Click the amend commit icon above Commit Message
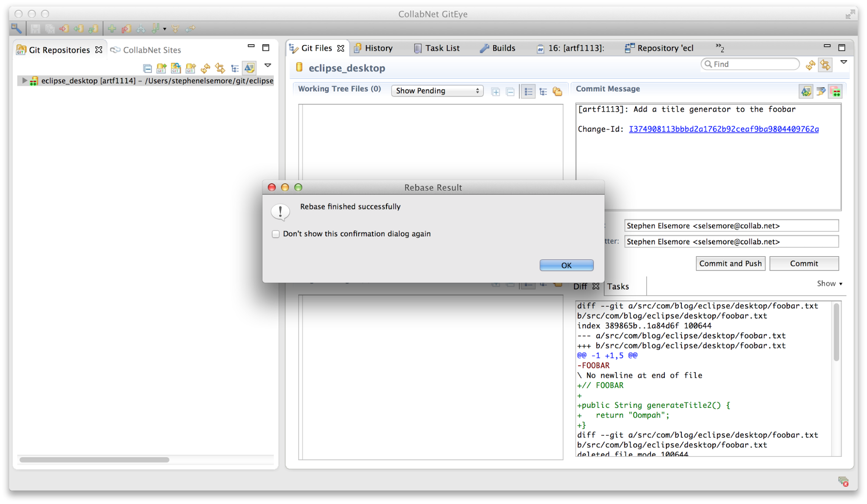Image resolution: width=867 pixels, height=504 pixels. coord(806,91)
